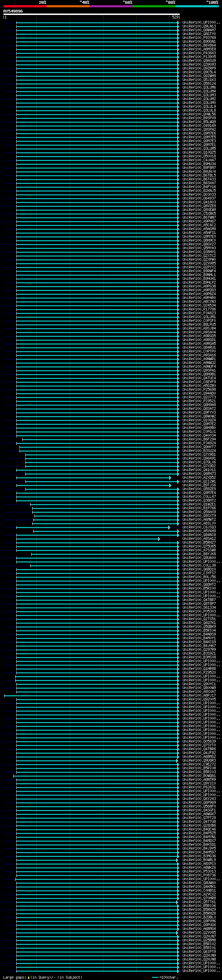Select the UniRef100_Q96491 label
The height and width of the screenshot is (980, 222).
(x=199, y=458)
